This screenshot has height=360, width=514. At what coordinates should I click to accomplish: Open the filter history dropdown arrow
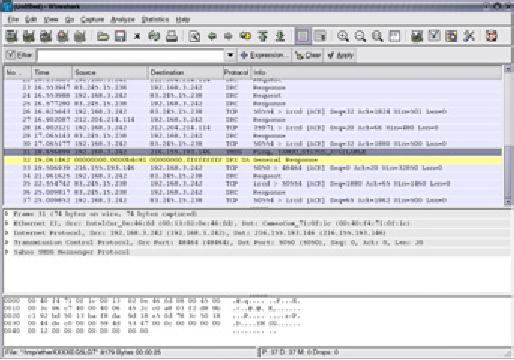[230, 55]
